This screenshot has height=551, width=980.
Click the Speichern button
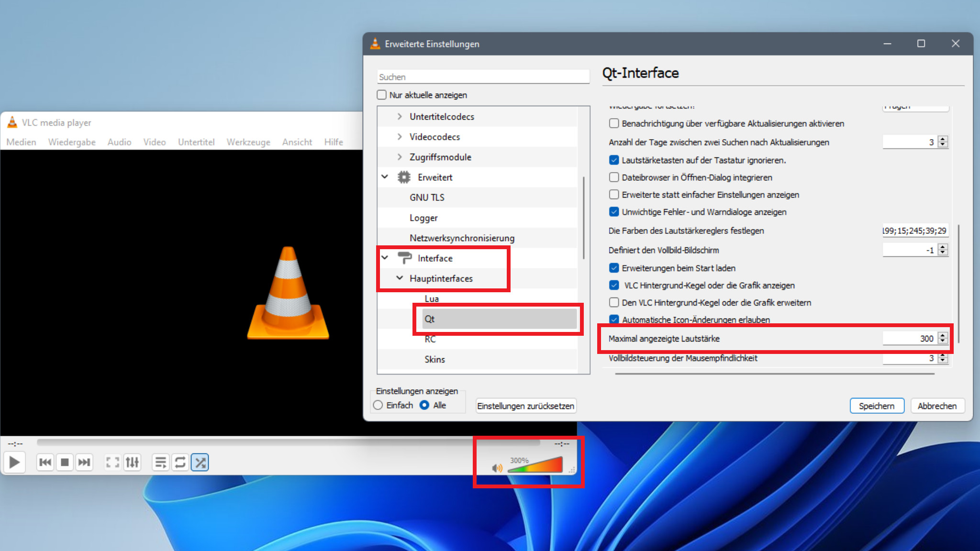coord(877,406)
